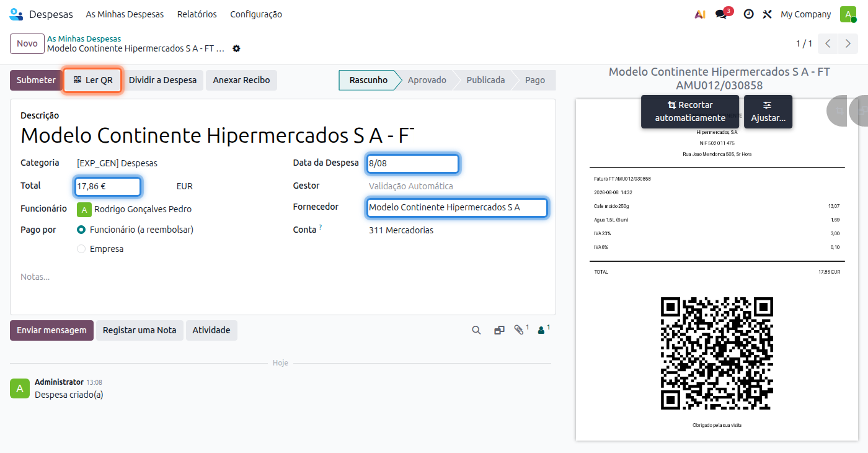This screenshot has height=453, width=868.
Task: Click the 1 / 1 pager counter
Action: (804, 43)
